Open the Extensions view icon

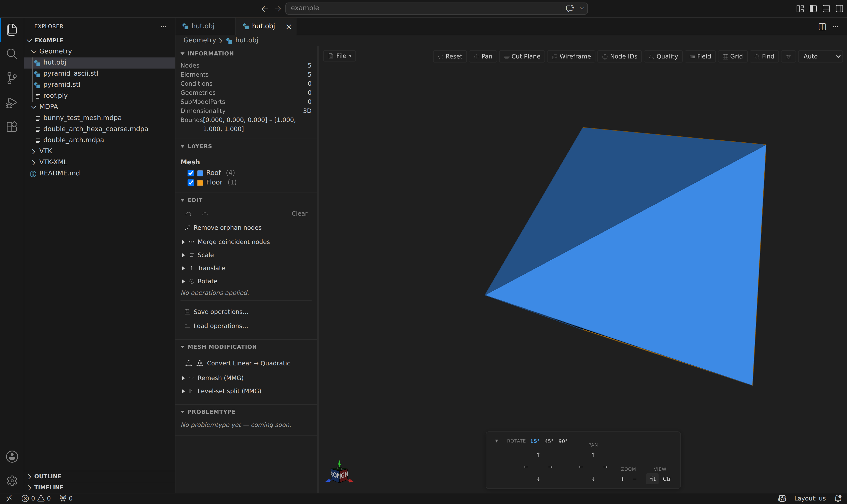pyautogui.click(x=12, y=127)
